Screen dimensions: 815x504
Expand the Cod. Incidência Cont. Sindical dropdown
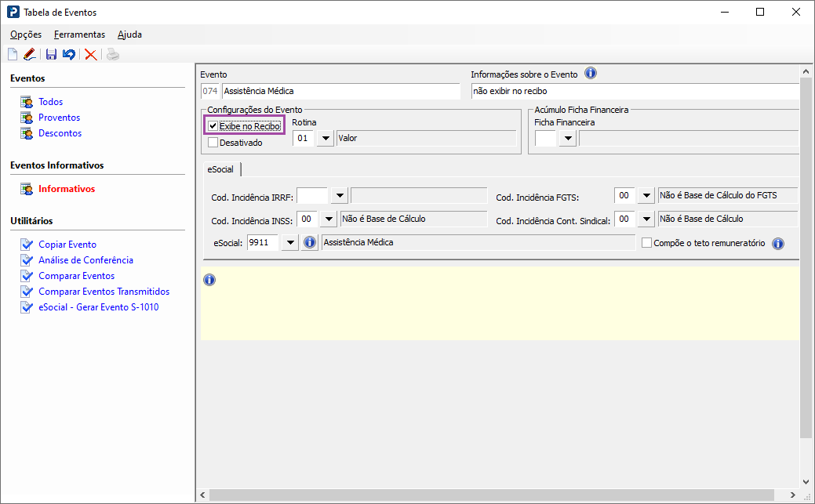tap(646, 219)
